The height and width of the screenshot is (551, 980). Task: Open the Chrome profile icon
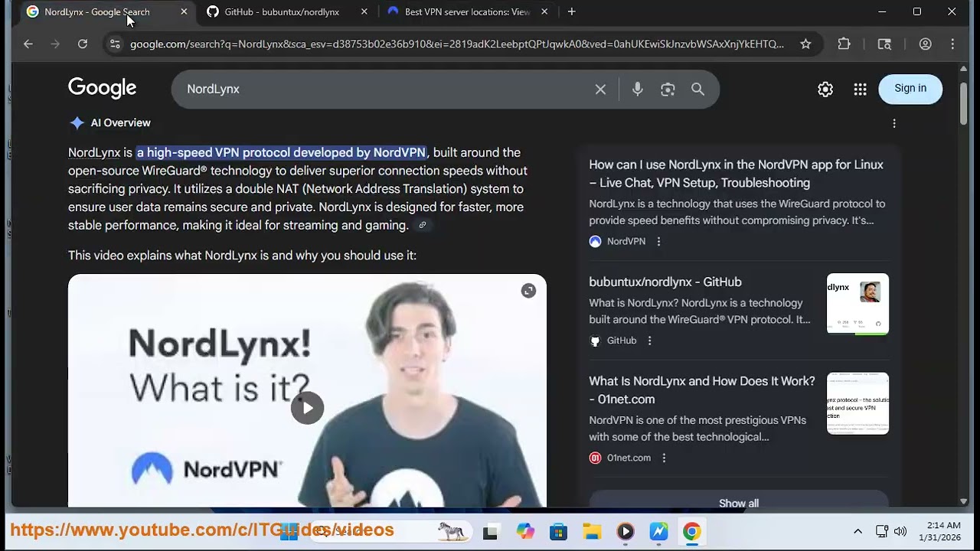pyautogui.click(x=925, y=44)
